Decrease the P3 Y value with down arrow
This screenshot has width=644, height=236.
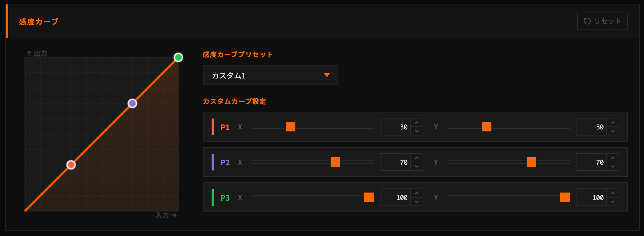tap(613, 202)
